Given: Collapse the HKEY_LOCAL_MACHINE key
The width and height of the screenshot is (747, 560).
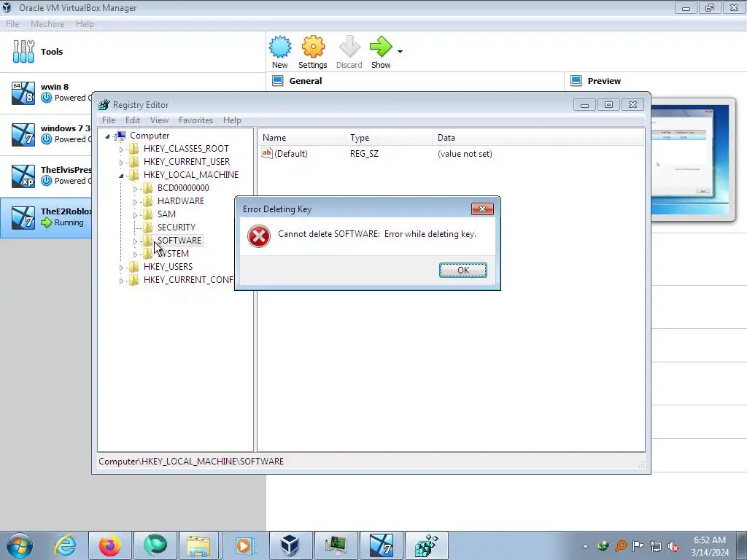Looking at the screenshot, I should coord(121,176).
